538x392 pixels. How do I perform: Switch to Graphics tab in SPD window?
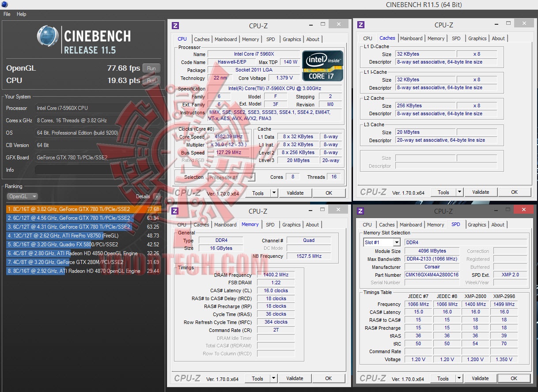click(x=477, y=225)
